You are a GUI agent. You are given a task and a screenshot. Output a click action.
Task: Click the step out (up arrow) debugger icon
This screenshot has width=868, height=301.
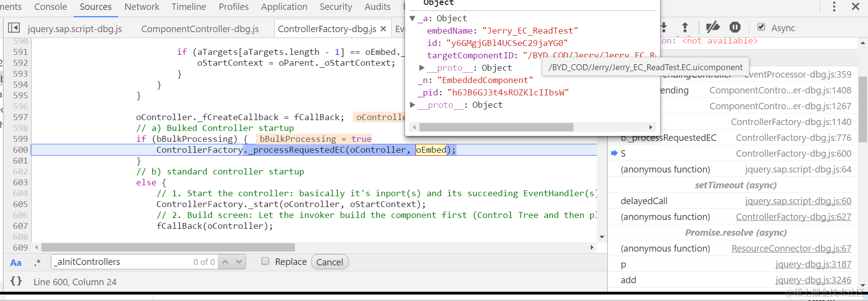tap(685, 27)
